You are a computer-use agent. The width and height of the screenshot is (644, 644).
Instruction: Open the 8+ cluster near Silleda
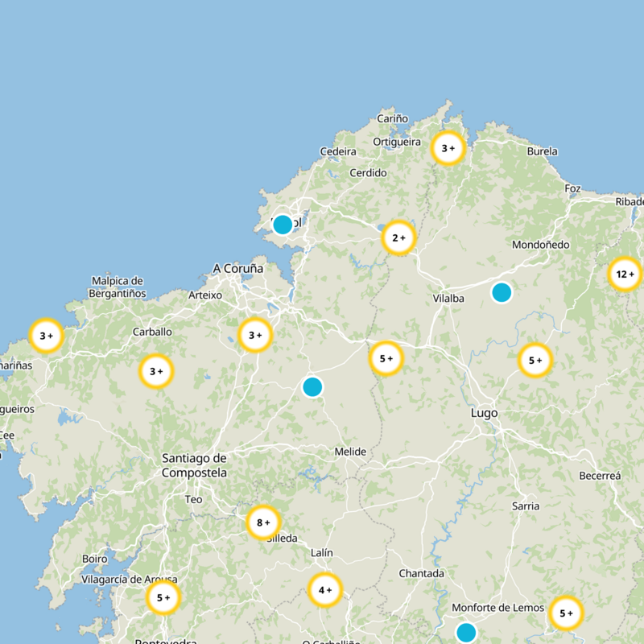click(263, 522)
